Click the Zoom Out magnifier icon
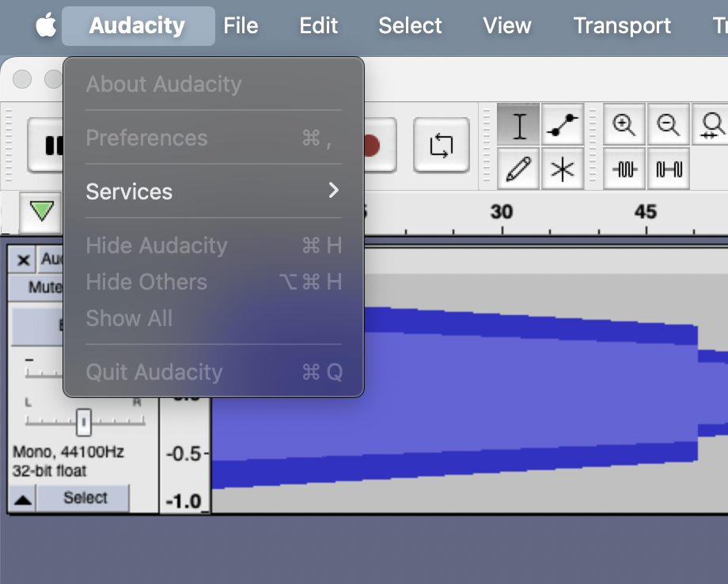Image resolution: width=728 pixels, height=584 pixels. tap(669, 124)
